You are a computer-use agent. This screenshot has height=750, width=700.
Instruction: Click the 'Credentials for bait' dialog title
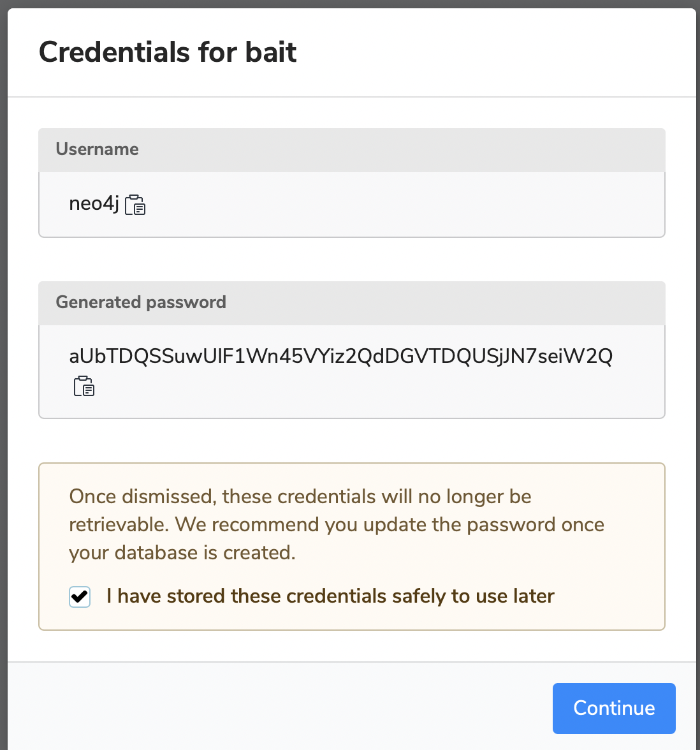168,52
